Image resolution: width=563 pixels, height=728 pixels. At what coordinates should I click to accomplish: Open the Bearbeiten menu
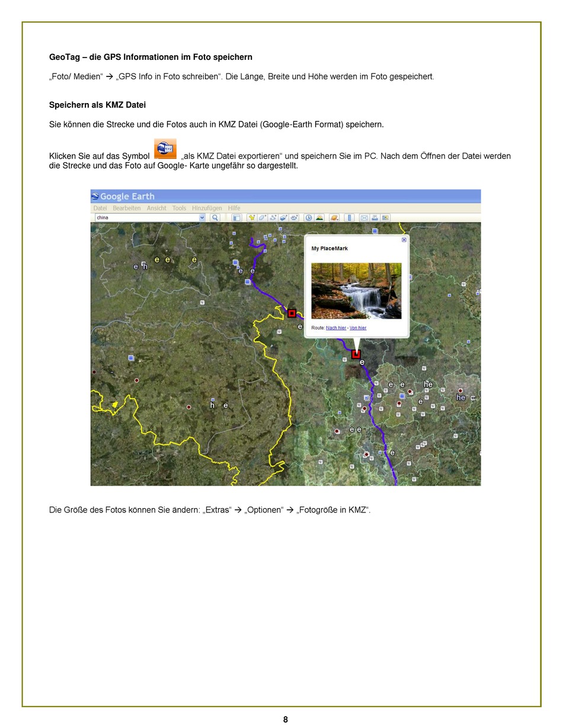click(x=127, y=209)
